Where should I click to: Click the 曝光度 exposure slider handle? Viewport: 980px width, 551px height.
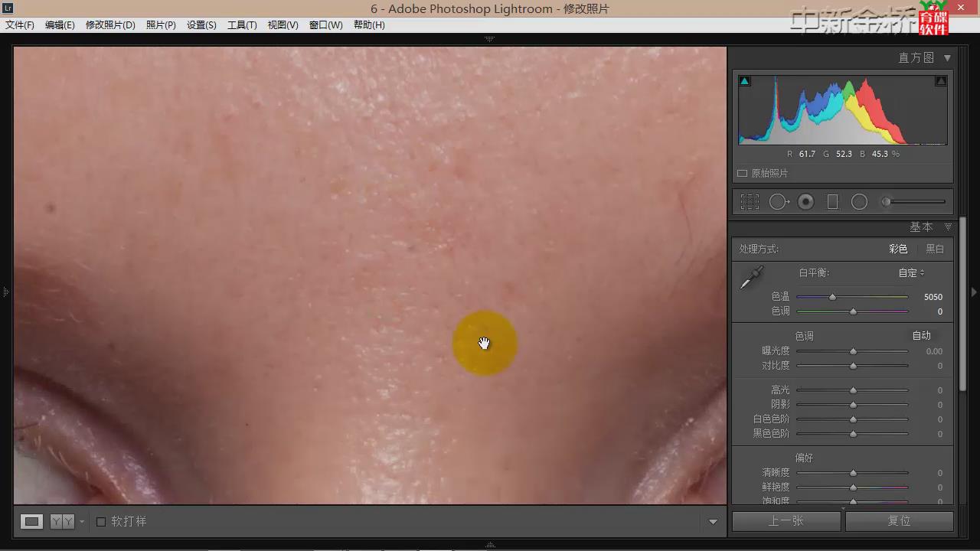853,351
